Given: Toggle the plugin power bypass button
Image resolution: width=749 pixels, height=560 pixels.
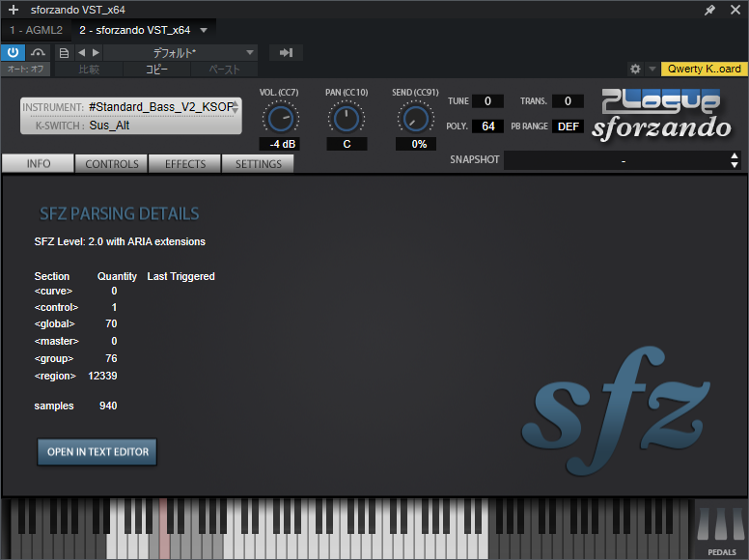Looking at the screenshot, I should pyautogui.click(x=13, y=52).
